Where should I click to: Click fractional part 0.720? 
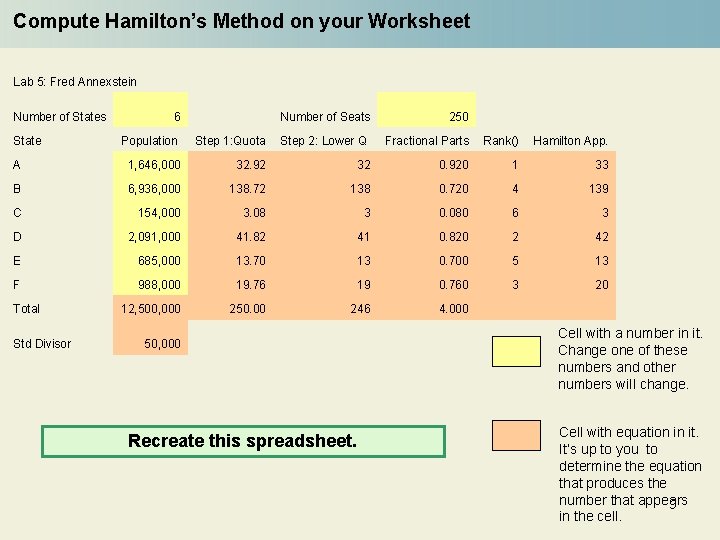(x=454, y=188)
